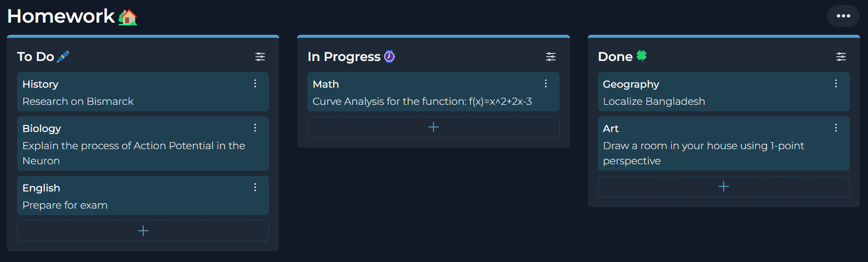The height and width of the screenshot is (262, 868).
Task: Add a new card to Done column
Action: coord(724,186)
